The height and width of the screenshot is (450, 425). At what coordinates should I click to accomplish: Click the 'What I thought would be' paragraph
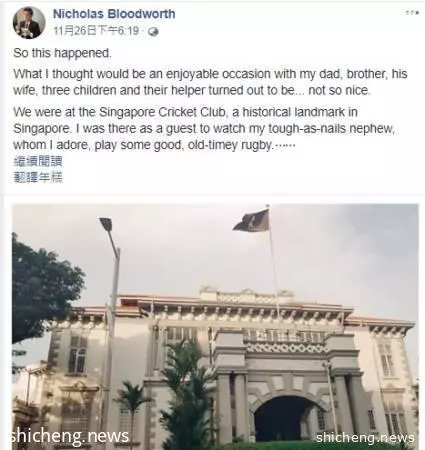[210, 82]
